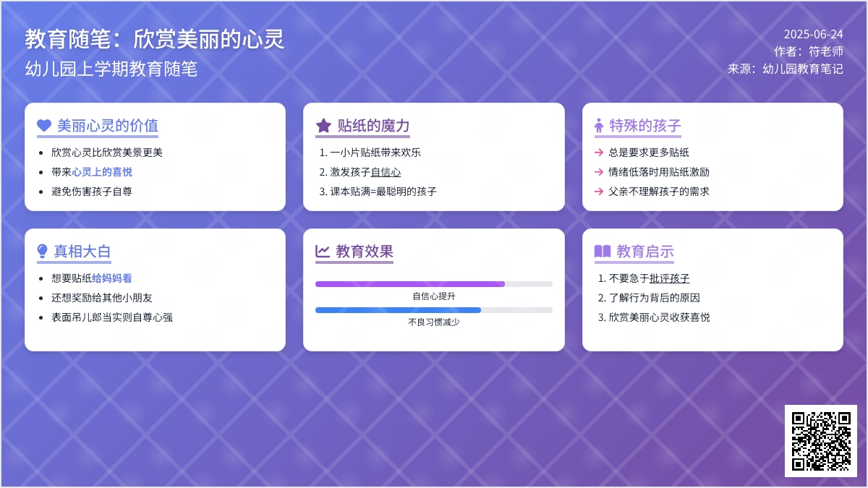Click list item 课本贴满=最聪明的孩子
This screenshot has width=868, height=488.
point(383,192)
